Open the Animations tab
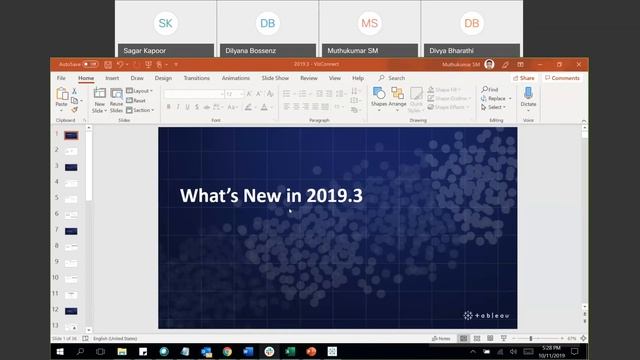The image size is (640, 360). point(236,78)
